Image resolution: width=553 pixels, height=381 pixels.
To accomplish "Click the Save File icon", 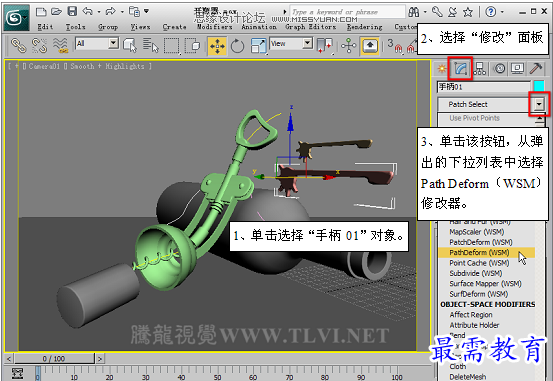I will pos(72,12).
